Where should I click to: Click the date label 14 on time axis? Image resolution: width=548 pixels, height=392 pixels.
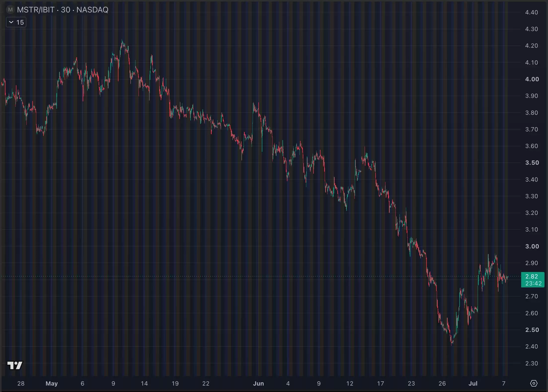coord(144,383)
